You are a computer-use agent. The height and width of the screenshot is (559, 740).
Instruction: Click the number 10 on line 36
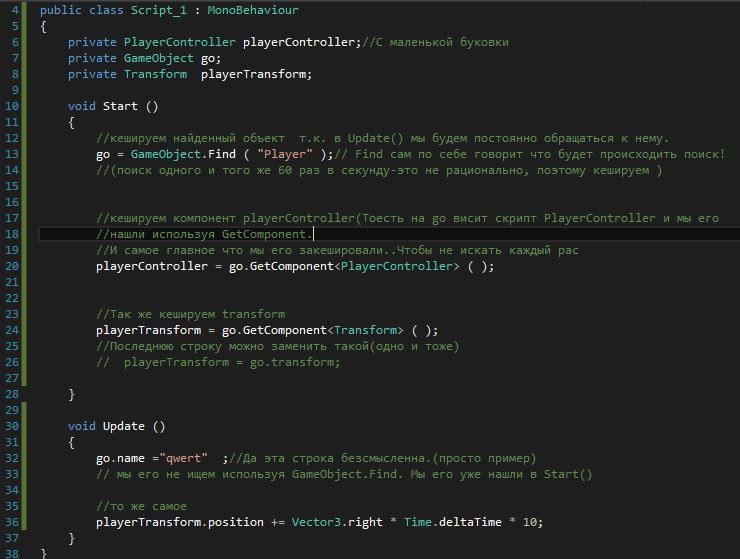tap(530, 522)
